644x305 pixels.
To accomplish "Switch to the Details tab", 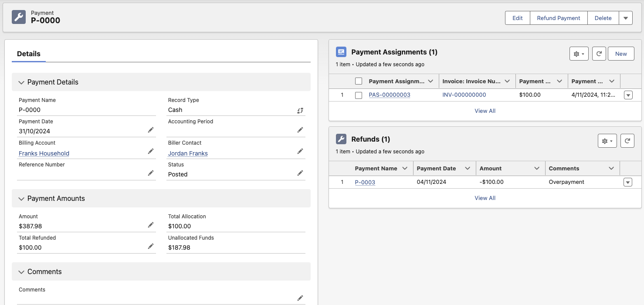I will point(28,54).
